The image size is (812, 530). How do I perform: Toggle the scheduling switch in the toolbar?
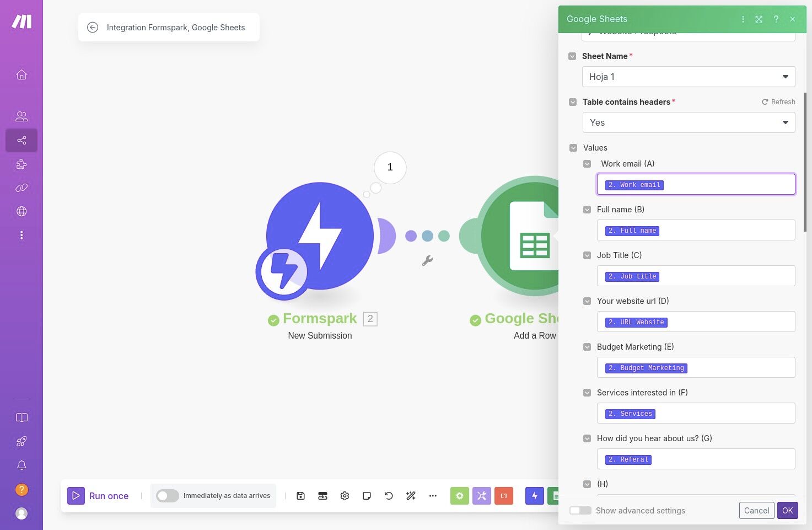click(x=168, y=496)
